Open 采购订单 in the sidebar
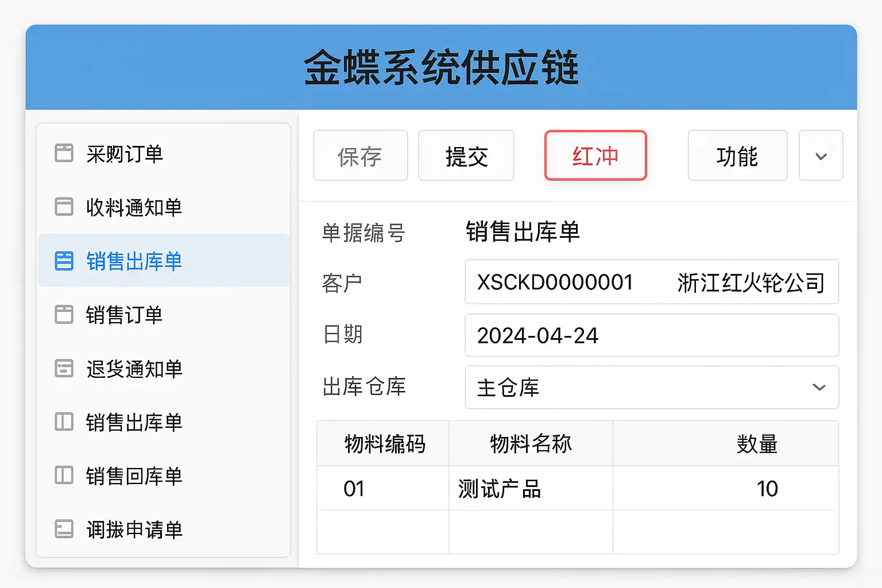The height and width of the screenshot is (588, 882). coord(164,154)
